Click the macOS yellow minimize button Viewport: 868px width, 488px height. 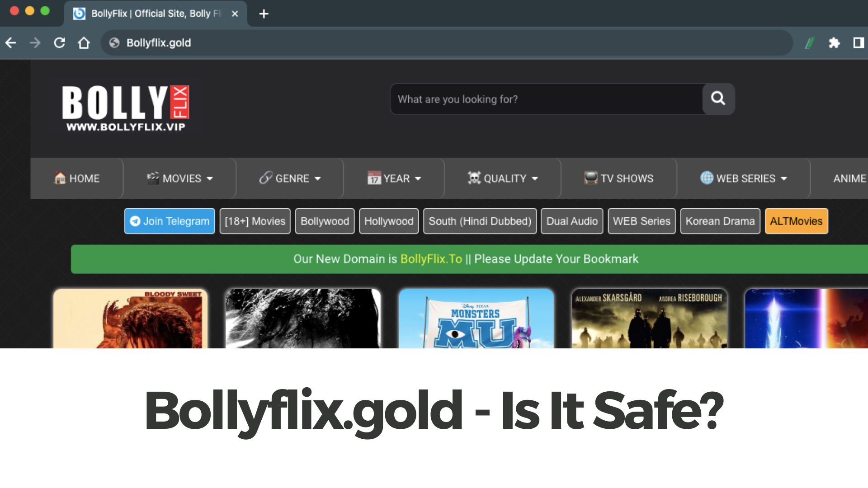point(30,11)
